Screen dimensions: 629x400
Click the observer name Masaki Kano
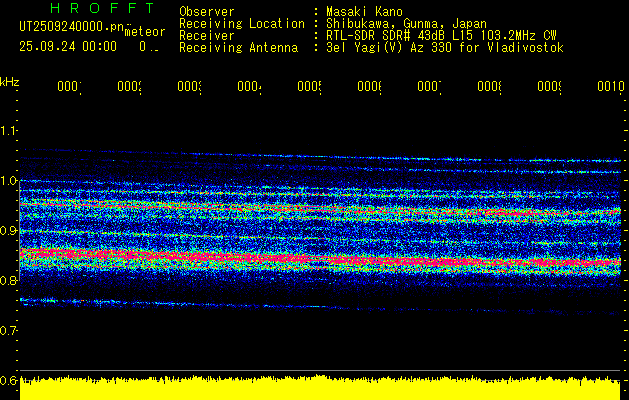coord(364,12)
